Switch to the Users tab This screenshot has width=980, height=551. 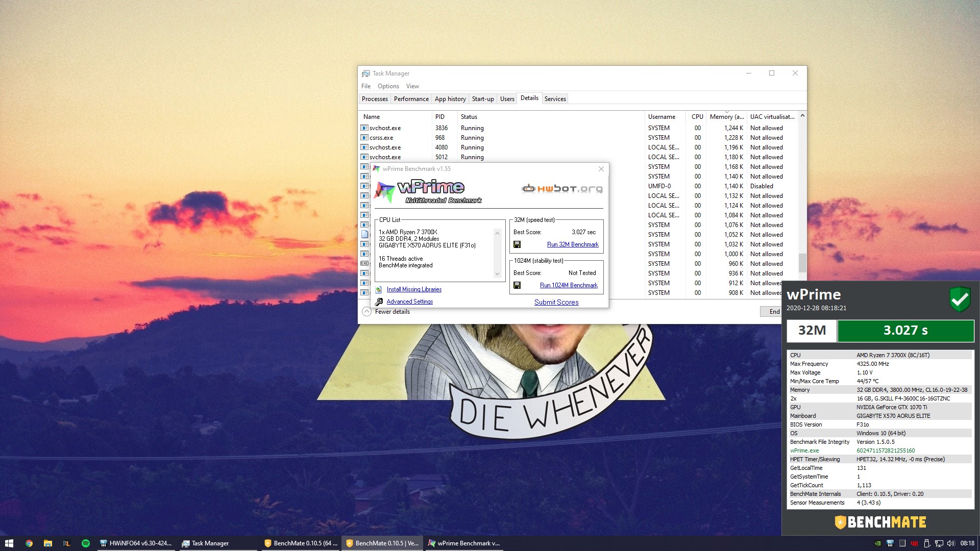pos(507,99)
